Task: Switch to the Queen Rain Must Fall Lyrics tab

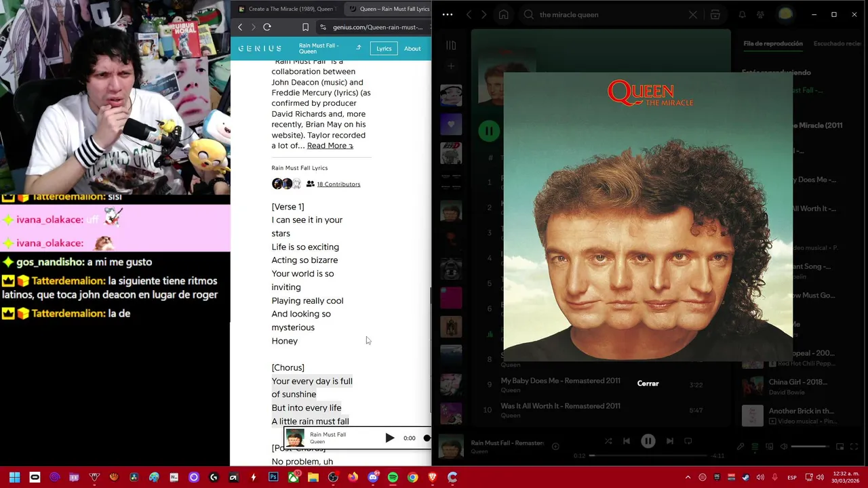Action: (388, 9)
